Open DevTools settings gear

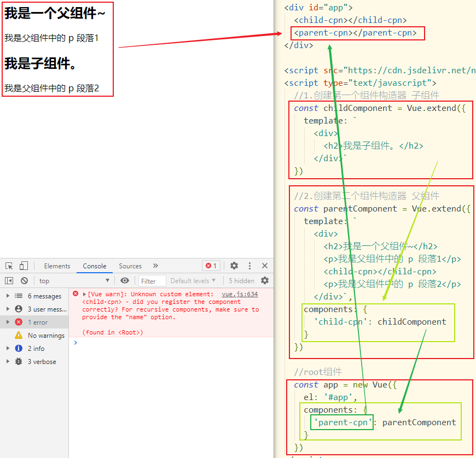[234, 266]
